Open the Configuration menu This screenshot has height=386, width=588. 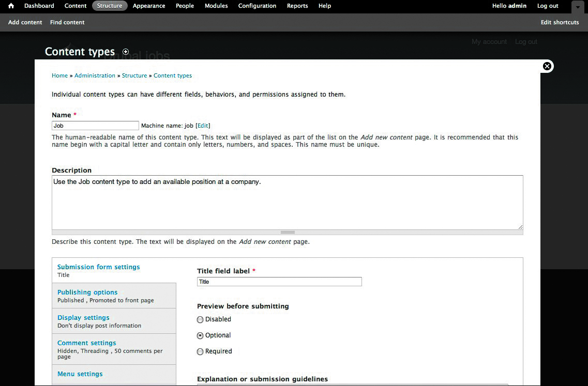(x=257, y=6)
